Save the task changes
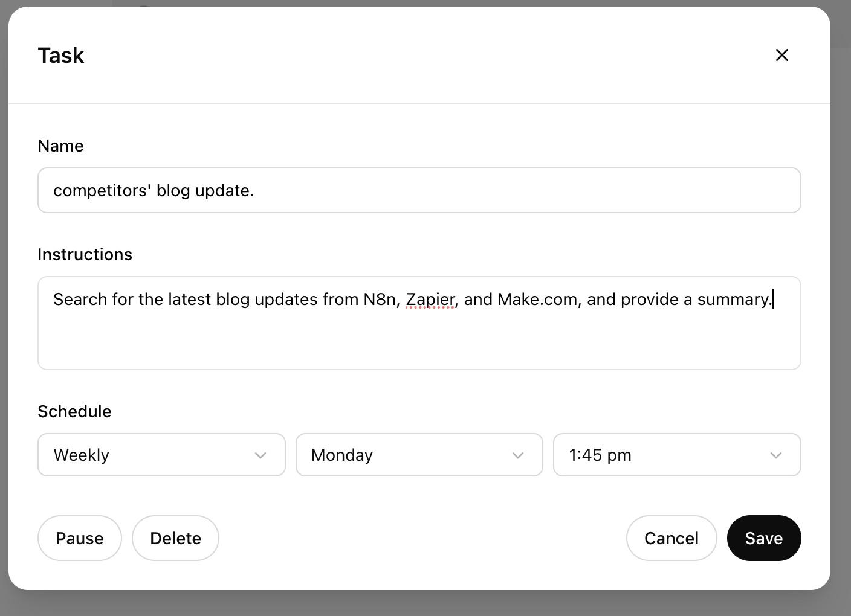The image size is (851, 616). click(x=763, y=538)
